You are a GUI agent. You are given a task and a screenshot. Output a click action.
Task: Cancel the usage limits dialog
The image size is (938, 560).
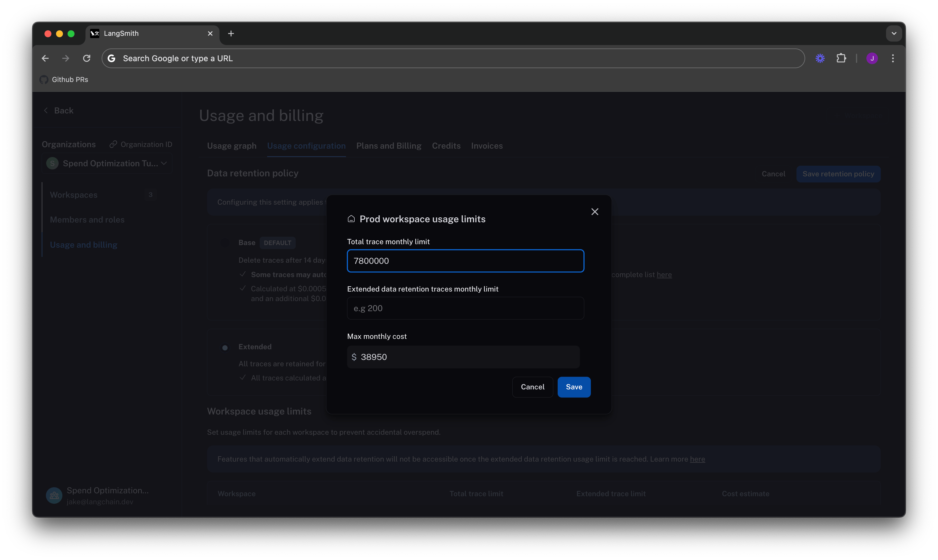pyautogui.click(x=532, y=387)
